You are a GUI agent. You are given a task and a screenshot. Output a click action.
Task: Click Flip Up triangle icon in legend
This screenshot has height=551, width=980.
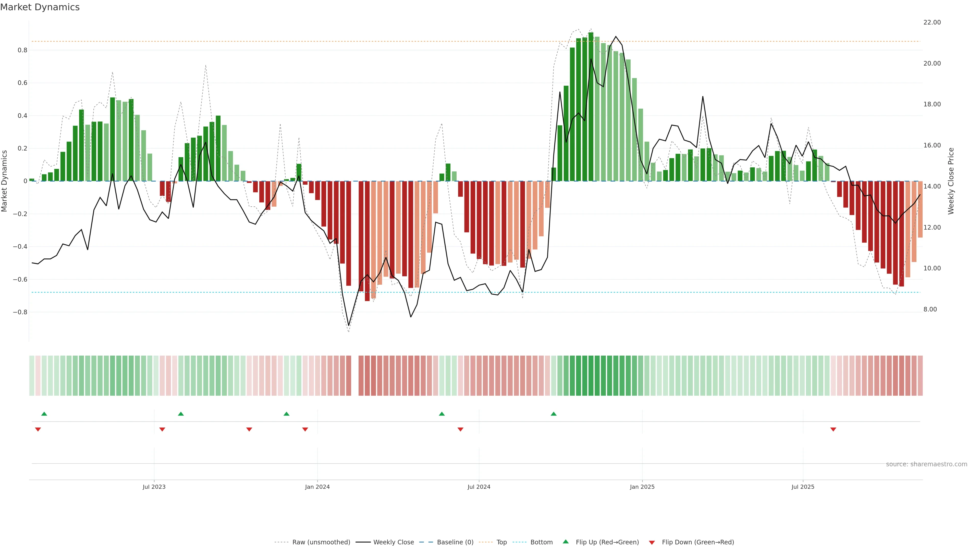click(x=566, y=542)
